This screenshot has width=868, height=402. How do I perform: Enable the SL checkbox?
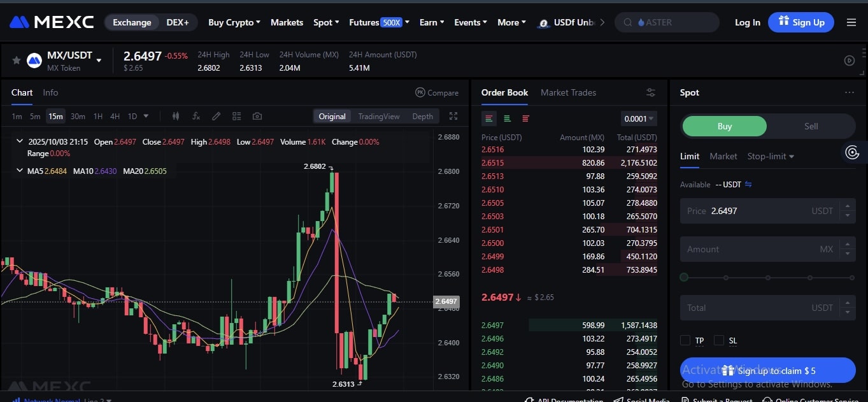point(718,340)
